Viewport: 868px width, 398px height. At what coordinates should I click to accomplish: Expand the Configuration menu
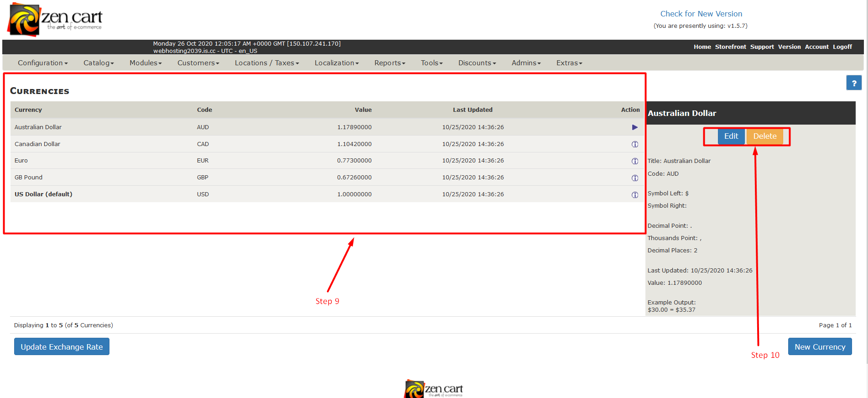tap(42, 63)
